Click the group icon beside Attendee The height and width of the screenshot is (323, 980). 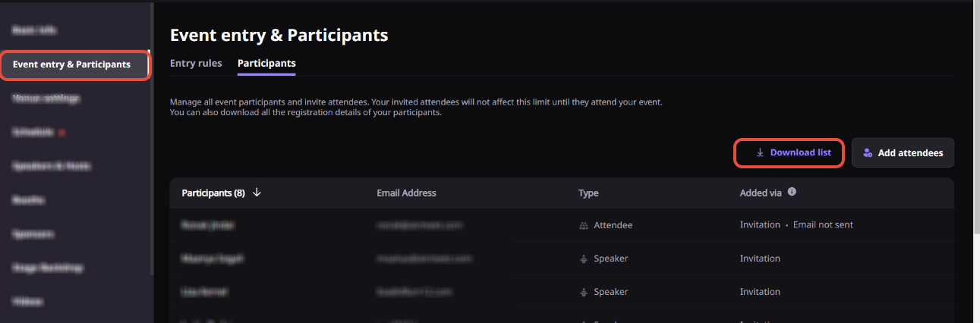[x=583, y=225]
